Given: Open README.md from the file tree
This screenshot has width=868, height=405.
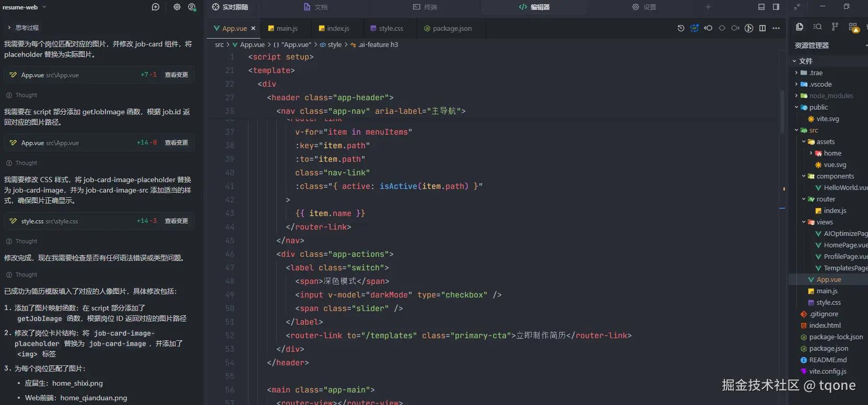Looking at the screenshot, I should (827, 360).
